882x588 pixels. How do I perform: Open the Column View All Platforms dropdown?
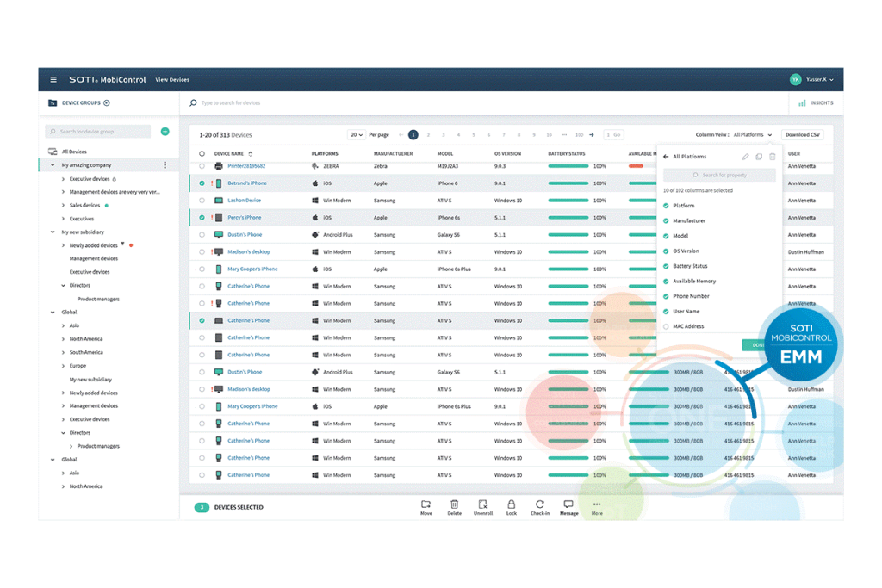[x=753, y=135]
